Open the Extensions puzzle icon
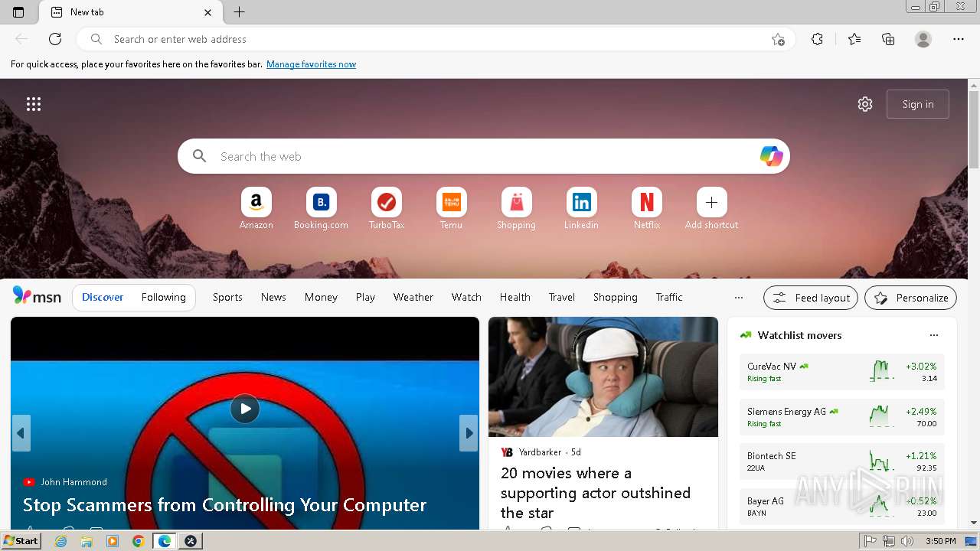Image resolution: width=980 pixels, height=551 pixels. coord(817,39)
